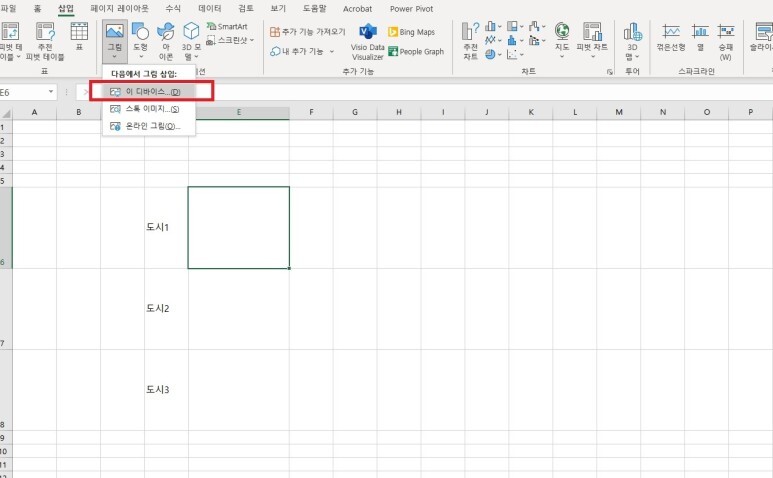Select column header P
The image size is (773, 478).
click(750, 112)
